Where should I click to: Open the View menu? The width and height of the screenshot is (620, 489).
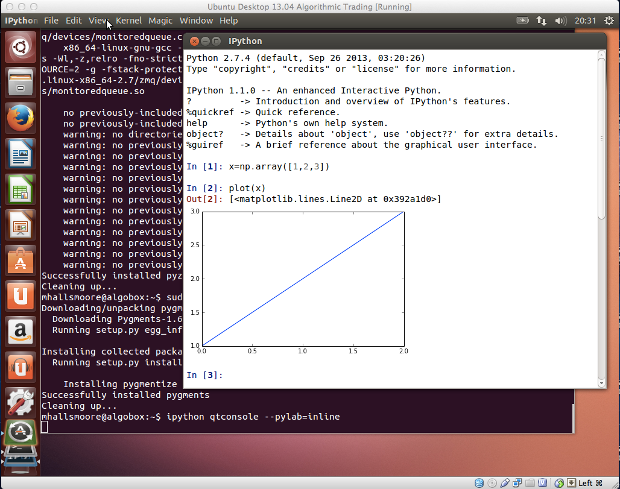(x=98, y=21)
